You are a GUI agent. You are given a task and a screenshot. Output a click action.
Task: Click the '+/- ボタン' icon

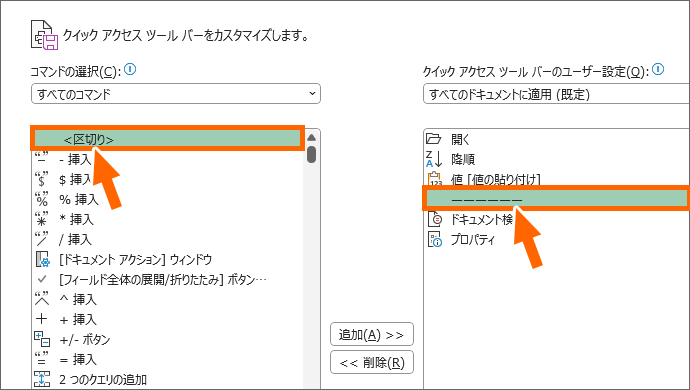(x=42, y=339)
